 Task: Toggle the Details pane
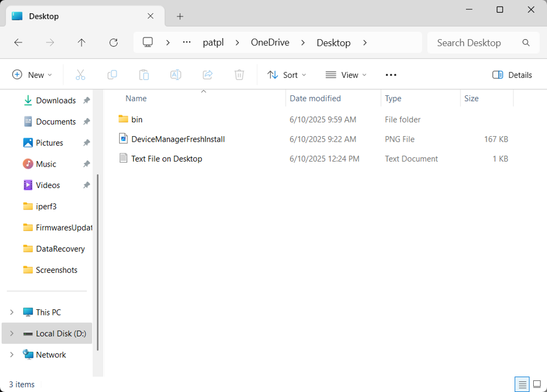(x=512, y=75)
